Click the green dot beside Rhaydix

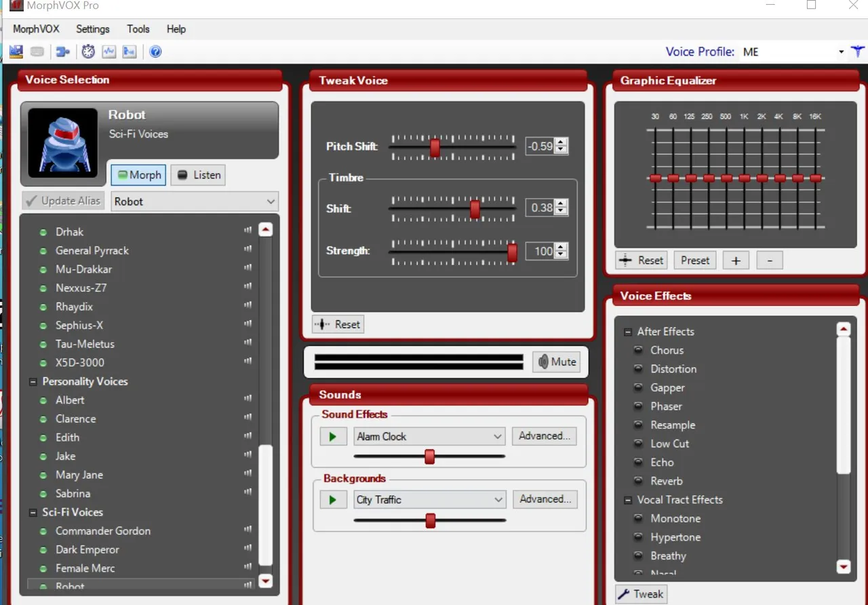click(43, 307)
